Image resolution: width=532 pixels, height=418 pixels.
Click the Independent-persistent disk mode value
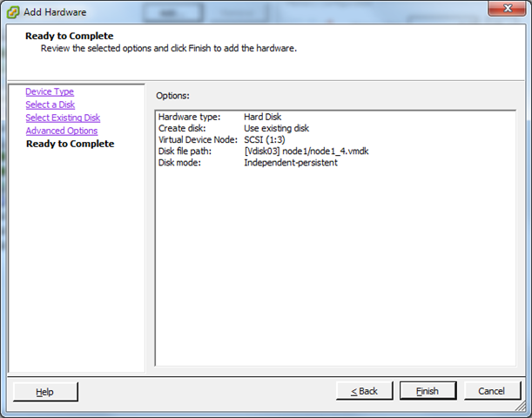click(291, 162)
